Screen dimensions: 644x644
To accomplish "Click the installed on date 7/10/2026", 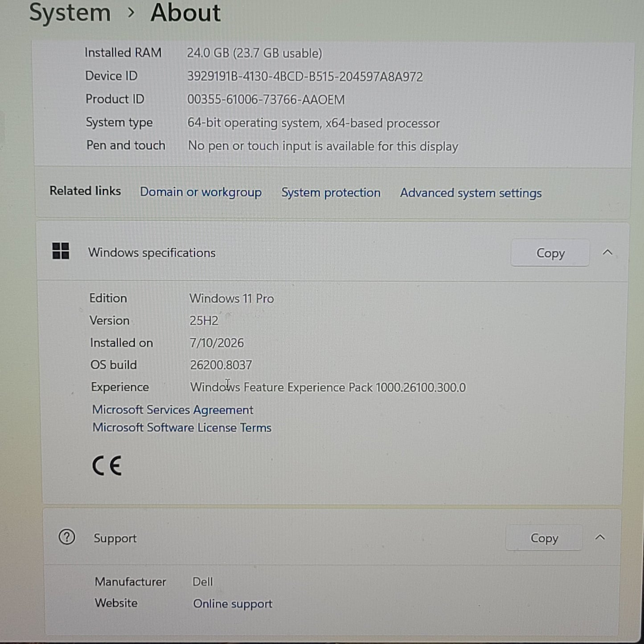I will (217, 343).
